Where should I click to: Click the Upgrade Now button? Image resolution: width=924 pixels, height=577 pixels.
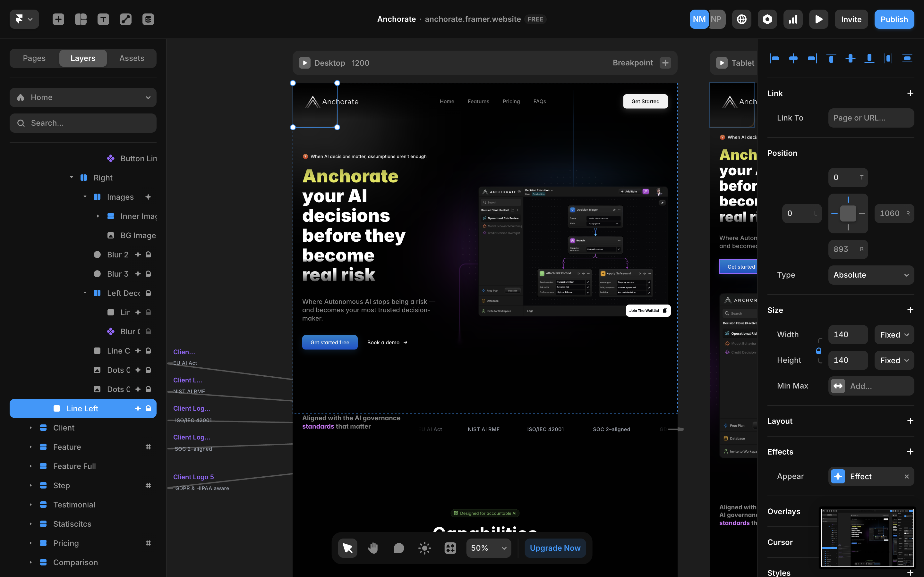[555, 548]
